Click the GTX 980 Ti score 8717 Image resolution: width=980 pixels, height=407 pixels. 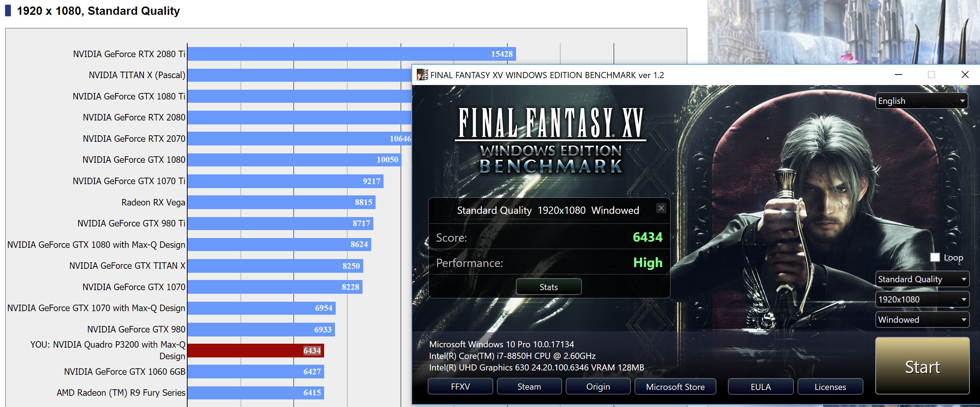click(x=361, y=224)
